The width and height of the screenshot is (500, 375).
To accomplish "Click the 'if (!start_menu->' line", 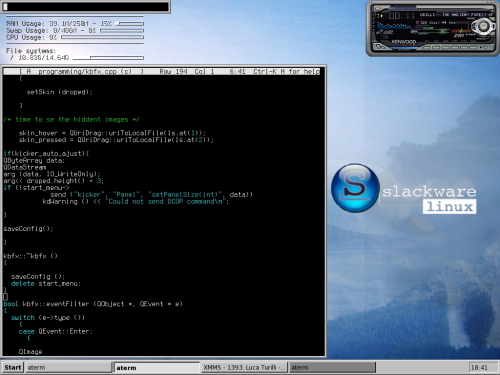I will (x=36, y=188).
